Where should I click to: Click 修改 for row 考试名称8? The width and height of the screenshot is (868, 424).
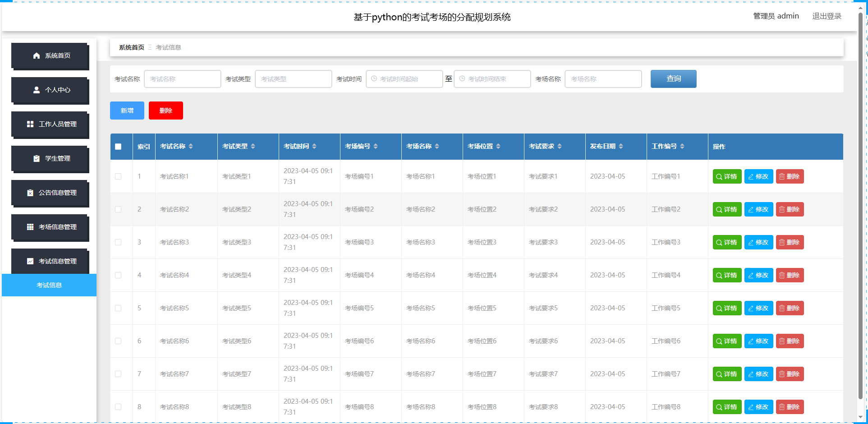tap(759, 407)
